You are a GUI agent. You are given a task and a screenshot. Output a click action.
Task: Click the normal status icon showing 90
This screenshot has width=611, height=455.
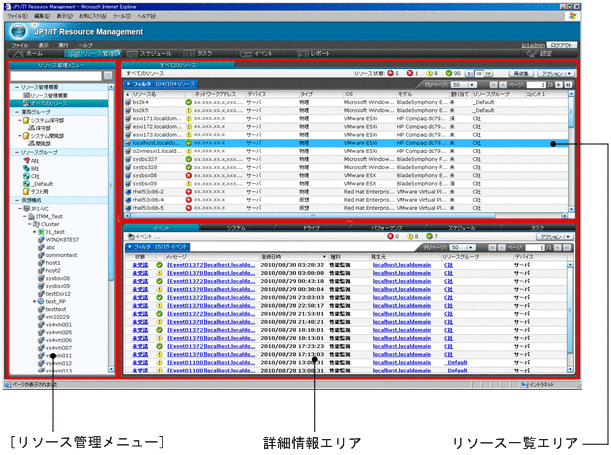449,73
